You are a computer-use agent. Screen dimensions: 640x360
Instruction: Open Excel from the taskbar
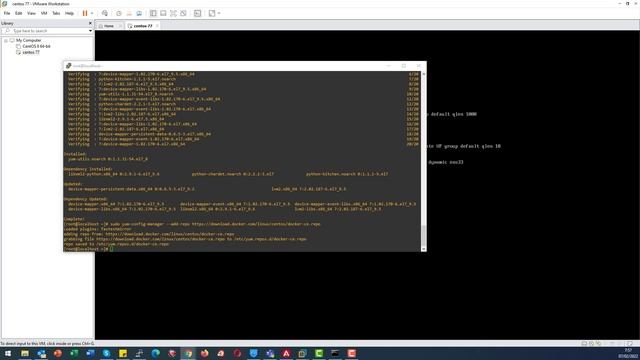(x=74, y=353)
